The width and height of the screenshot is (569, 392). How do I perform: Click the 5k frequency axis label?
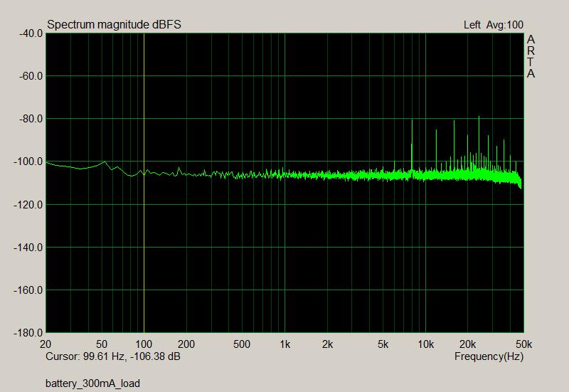383,344
